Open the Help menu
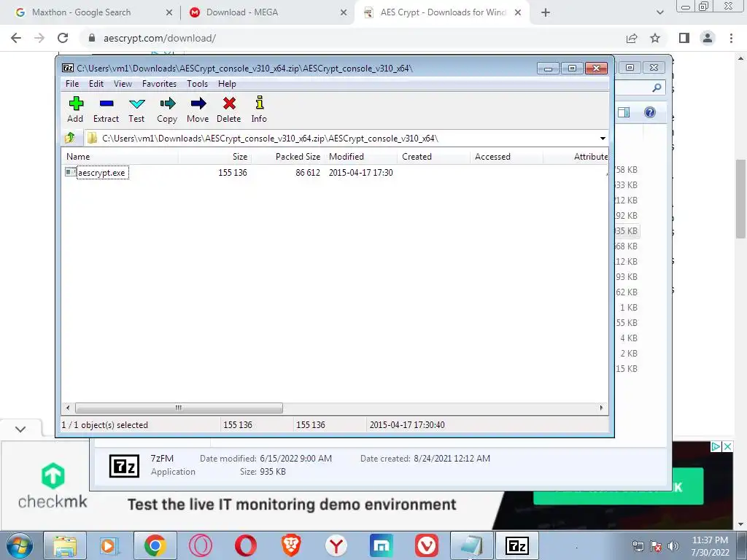747x560 pixels. click(228, 84)
